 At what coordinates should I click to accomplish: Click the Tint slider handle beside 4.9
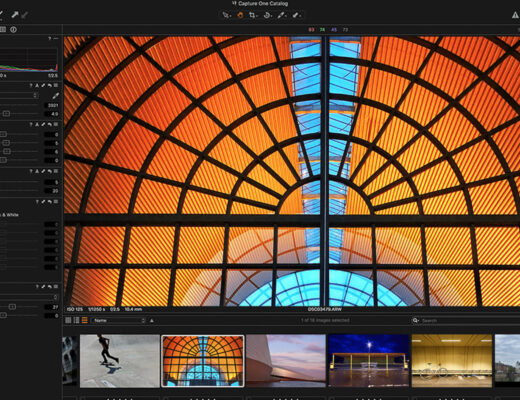[x=6, y=114]
